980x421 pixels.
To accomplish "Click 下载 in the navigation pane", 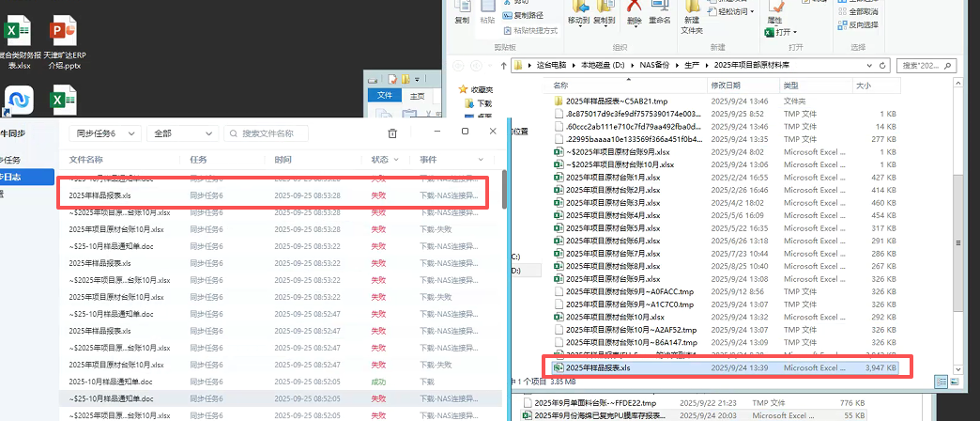I will tap(479, 103).
